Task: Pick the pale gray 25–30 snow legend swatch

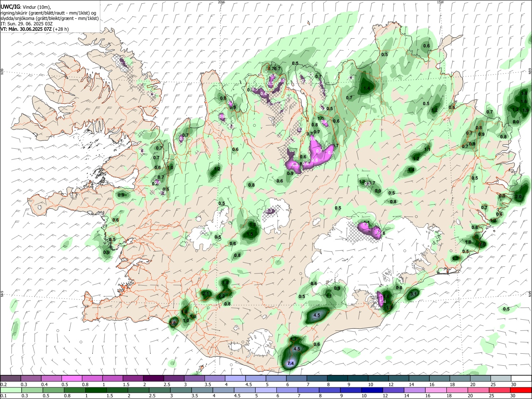Action: tap(501, 379)
